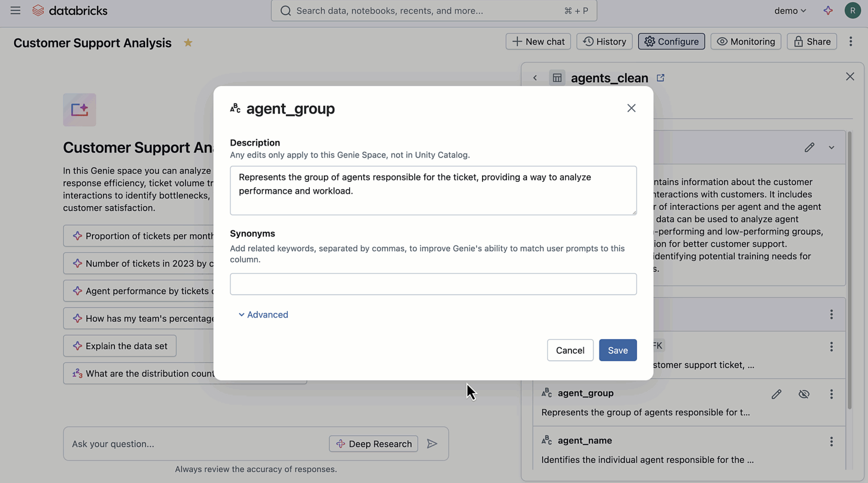Image resolution: width=868 pixels, height=483 pixels.
Task: Open the agent_name column row
Action: pyautogui.click(x=689, y=449)
